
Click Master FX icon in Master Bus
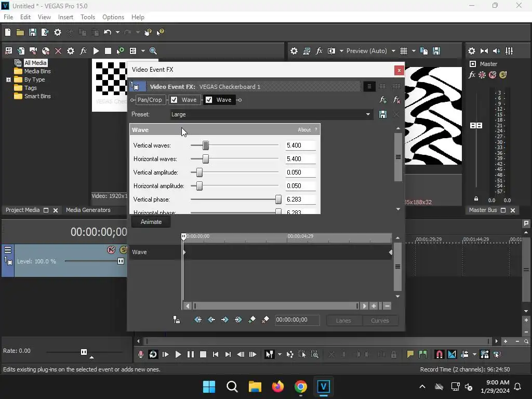point(472,75)
